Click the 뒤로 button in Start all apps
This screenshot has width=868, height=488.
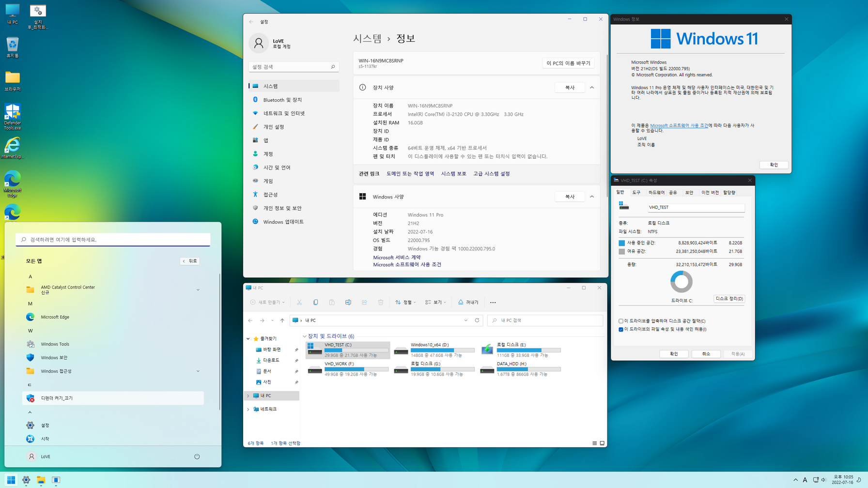pos(190,261)
